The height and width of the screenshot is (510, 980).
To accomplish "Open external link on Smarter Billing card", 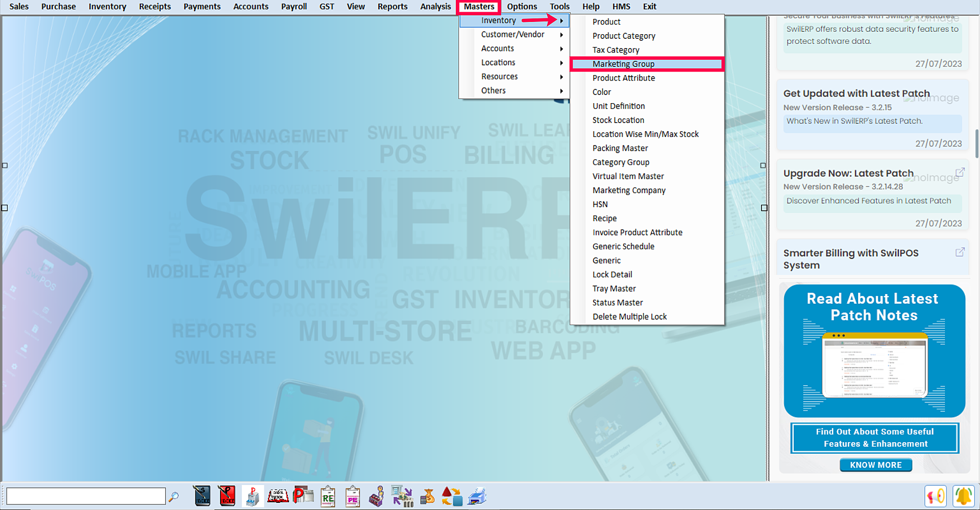I will pyautogui.click(x=960, y=252).
